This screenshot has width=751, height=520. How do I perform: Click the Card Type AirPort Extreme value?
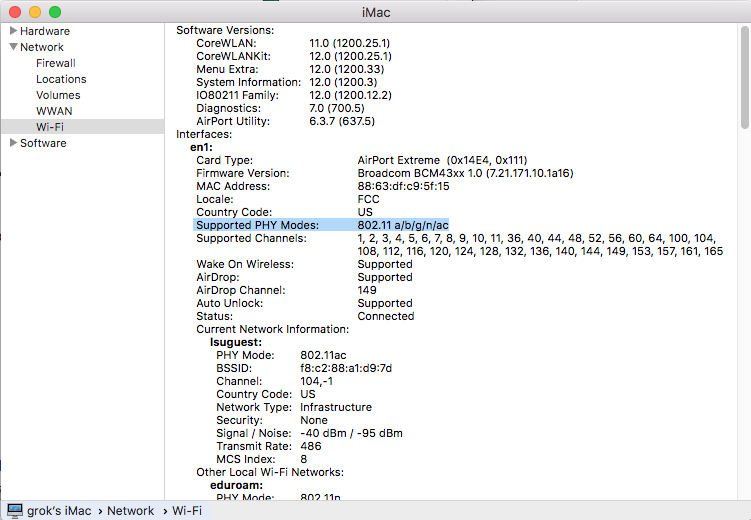442,160
